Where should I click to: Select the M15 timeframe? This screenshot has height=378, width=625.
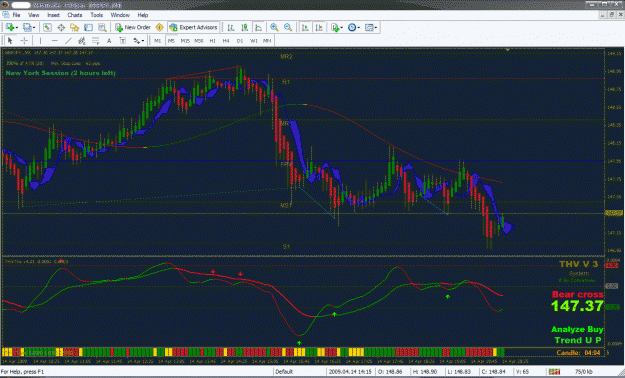tap(185, 41)
